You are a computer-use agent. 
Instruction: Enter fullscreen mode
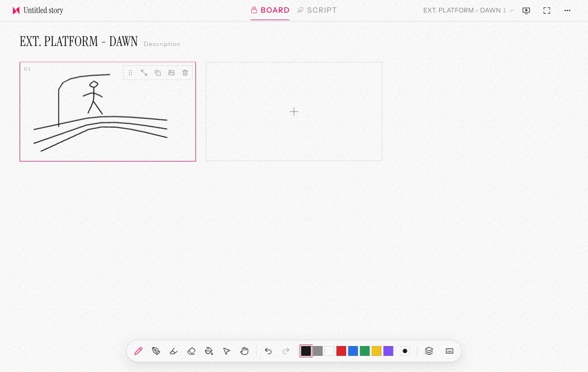point(547,10)
